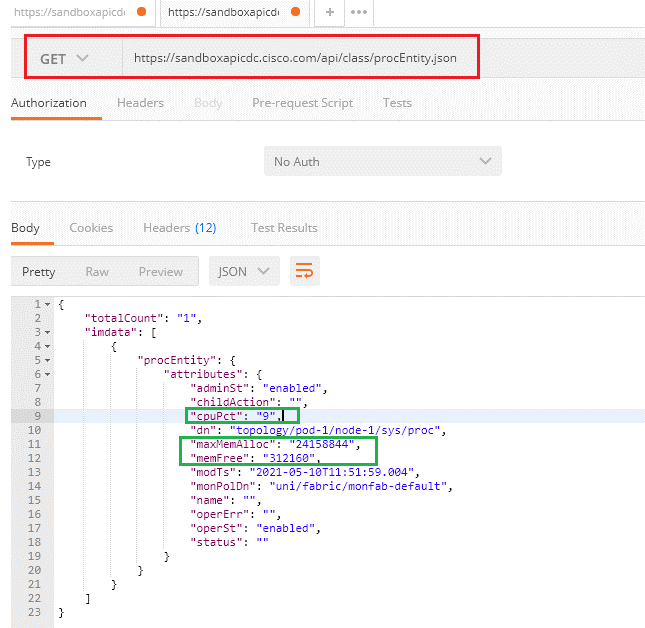Screen dimensions: 645x628
Task: Select the response Body tab
Action: (x=26, y=228)
